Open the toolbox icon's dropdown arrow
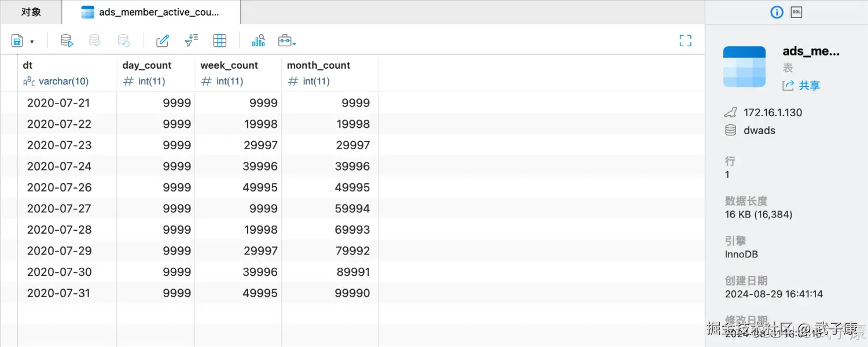The width and height of the screenshot is (868, 347). coord(293,44)
